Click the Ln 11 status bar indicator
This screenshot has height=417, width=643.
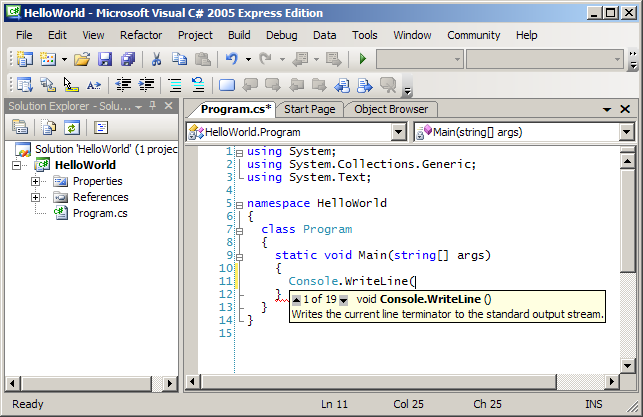pyautogui.click(x=334, y=404)
